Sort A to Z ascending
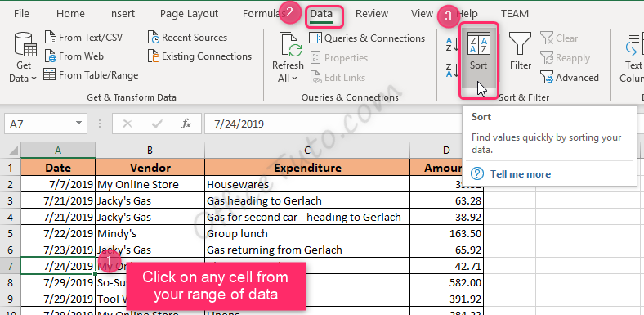 [452, 43]
